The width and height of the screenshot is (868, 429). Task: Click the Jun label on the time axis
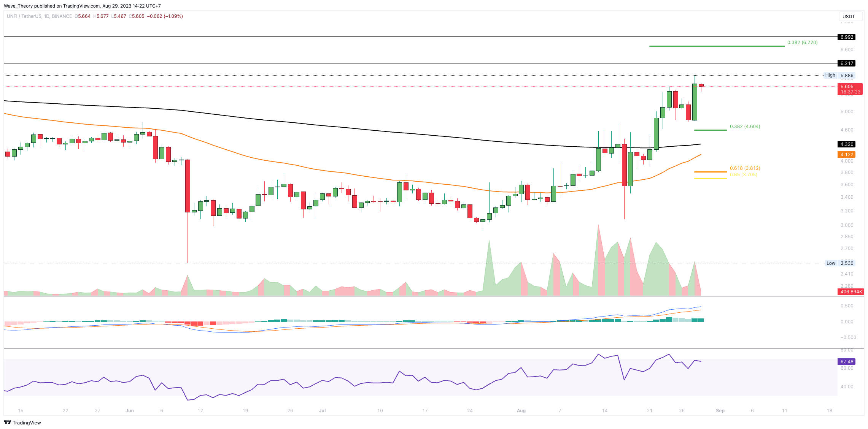pyautogui.click(x=130, y=411)
